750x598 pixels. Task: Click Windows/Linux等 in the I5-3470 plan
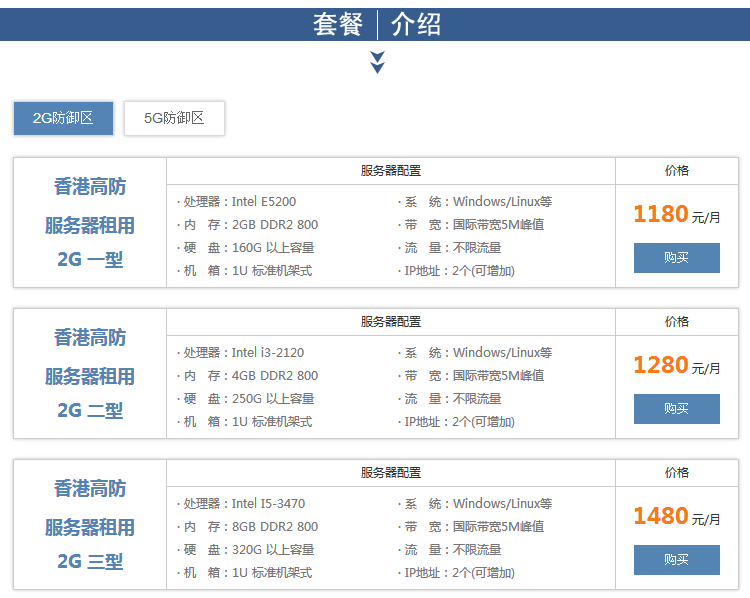[503, 504]
